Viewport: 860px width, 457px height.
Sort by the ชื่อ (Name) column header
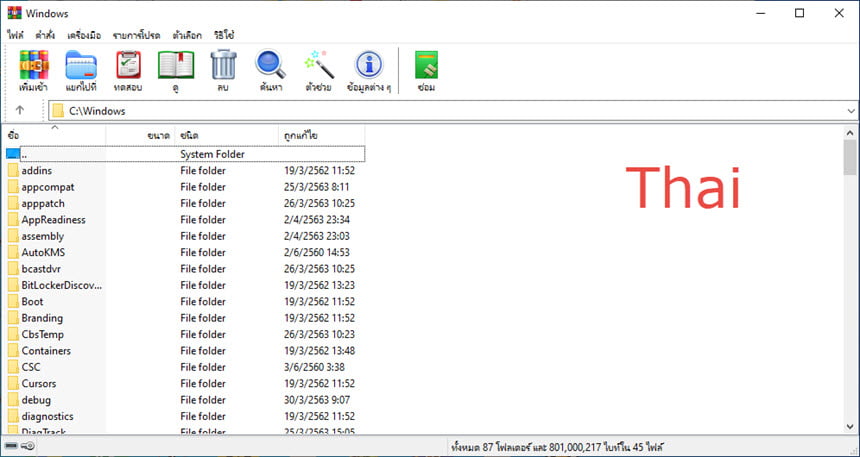pyautogui.click(x=56, y=135)
